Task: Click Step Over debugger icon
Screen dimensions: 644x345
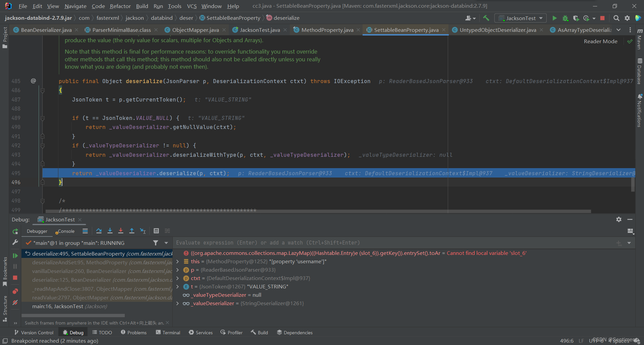Action: click(99, 231)
